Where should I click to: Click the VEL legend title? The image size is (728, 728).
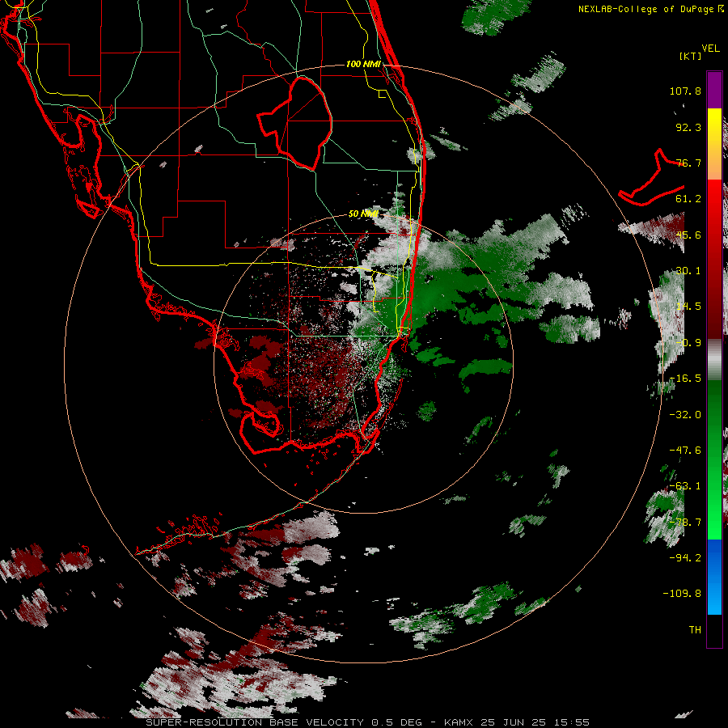point(710,49)
